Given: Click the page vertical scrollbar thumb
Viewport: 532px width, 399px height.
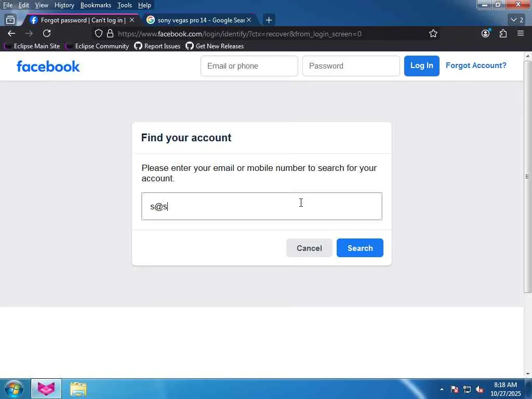Looking at the screenshot, I should click(528, 177).
